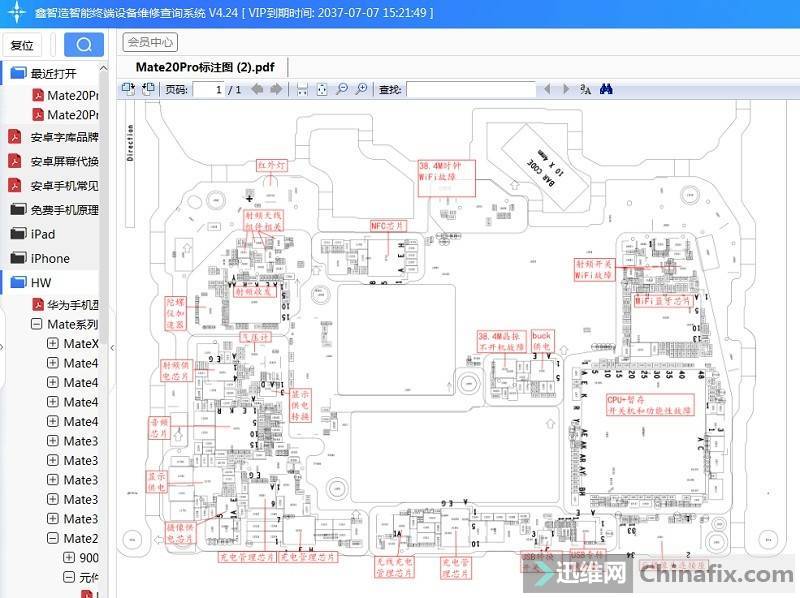
Task: Open the iPhone folder in sidebar
Action: click(x=50, y=258)
